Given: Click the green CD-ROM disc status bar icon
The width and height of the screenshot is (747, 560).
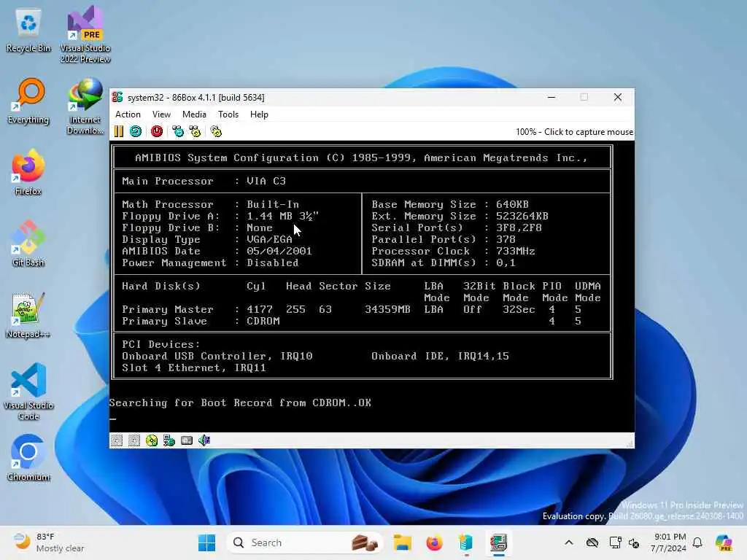Looking at the screenshot, I should [x=152, y=440].
